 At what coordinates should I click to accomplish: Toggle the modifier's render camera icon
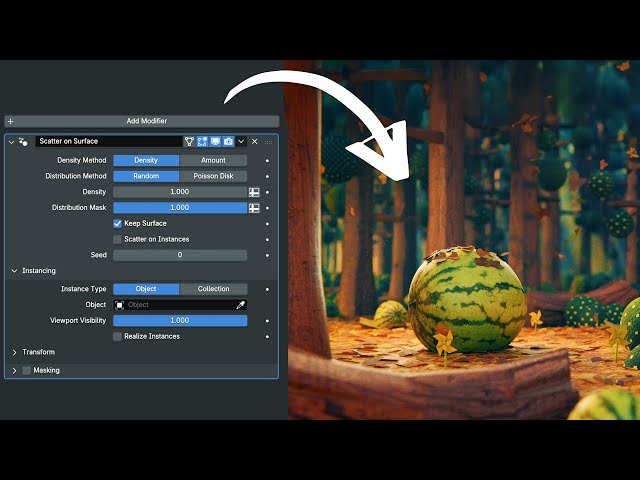point(228,142)
